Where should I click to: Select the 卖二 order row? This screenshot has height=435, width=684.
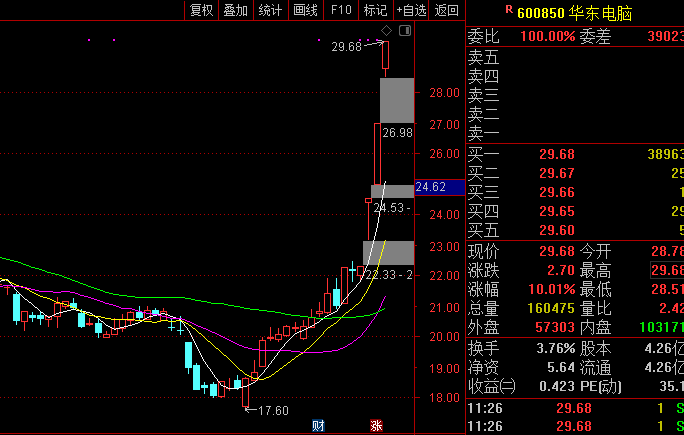coord(575,114)
